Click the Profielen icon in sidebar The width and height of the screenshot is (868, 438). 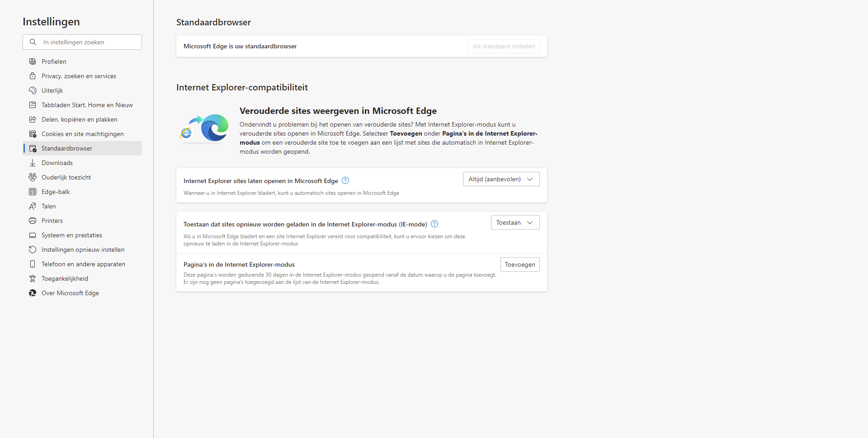coord(33,61)
